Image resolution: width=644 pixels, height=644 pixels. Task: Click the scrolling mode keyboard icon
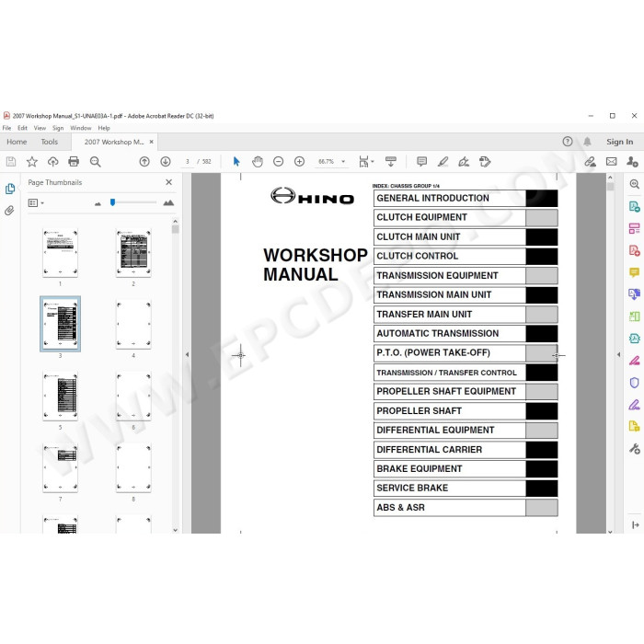coord(391,162)
